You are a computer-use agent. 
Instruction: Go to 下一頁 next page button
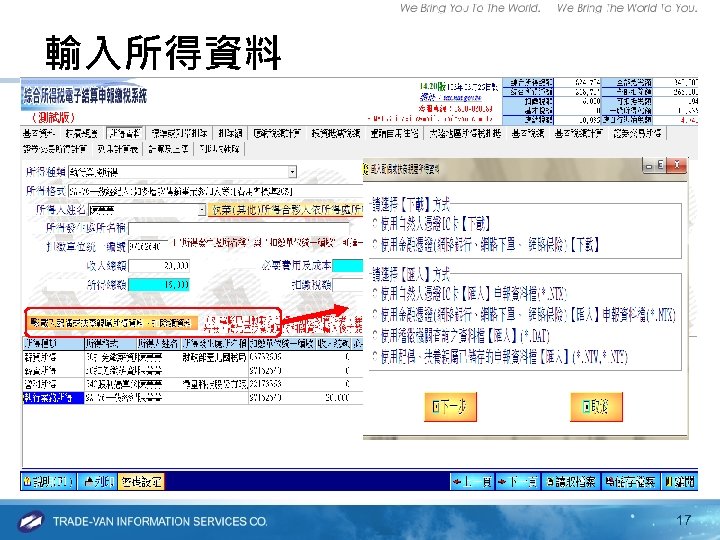pyautogui.click(x=517, y=482)
